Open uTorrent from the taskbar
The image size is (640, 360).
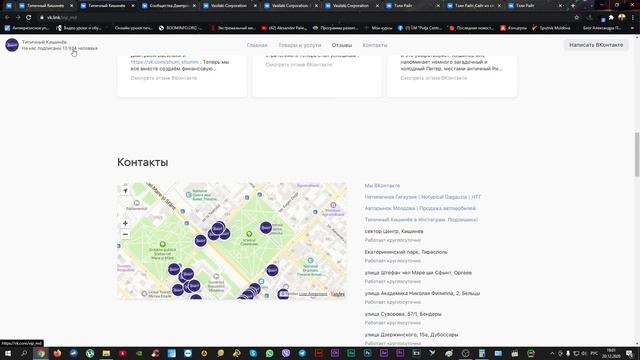[90, 353]
